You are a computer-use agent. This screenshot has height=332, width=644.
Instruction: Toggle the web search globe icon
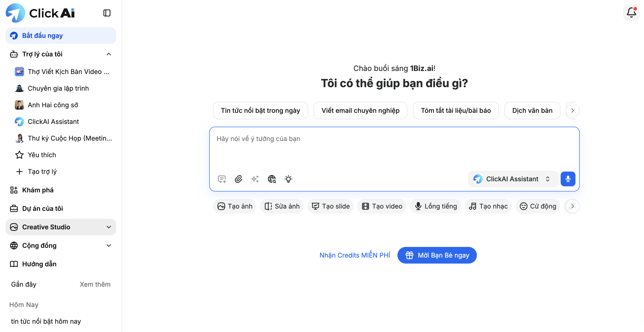pyautogui.click(x=272, y=179)
